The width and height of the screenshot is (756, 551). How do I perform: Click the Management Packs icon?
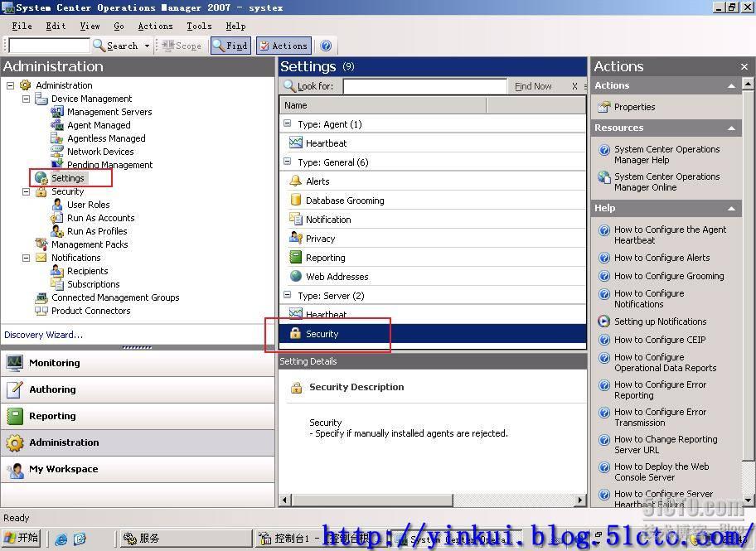point(41,244)
